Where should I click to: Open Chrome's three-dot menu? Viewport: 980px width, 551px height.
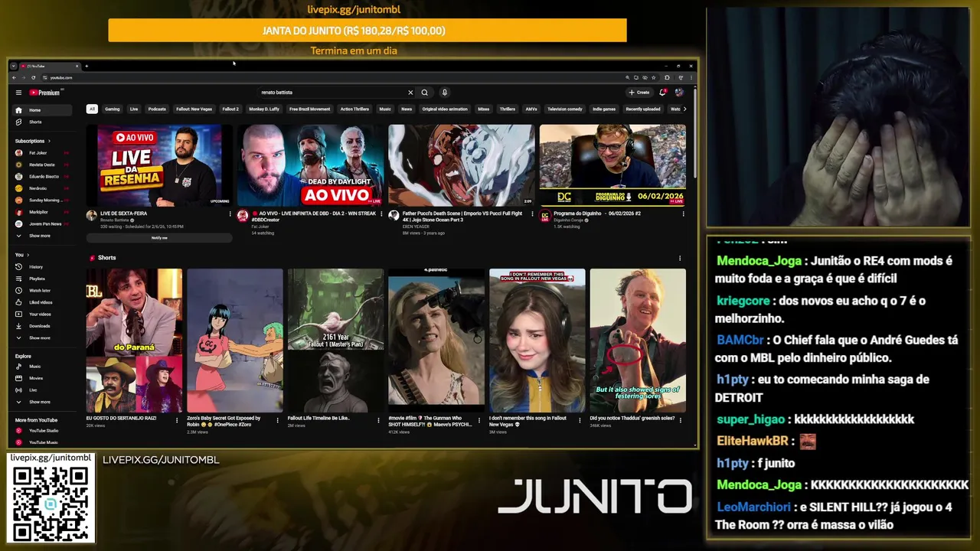tap(691, 78)
